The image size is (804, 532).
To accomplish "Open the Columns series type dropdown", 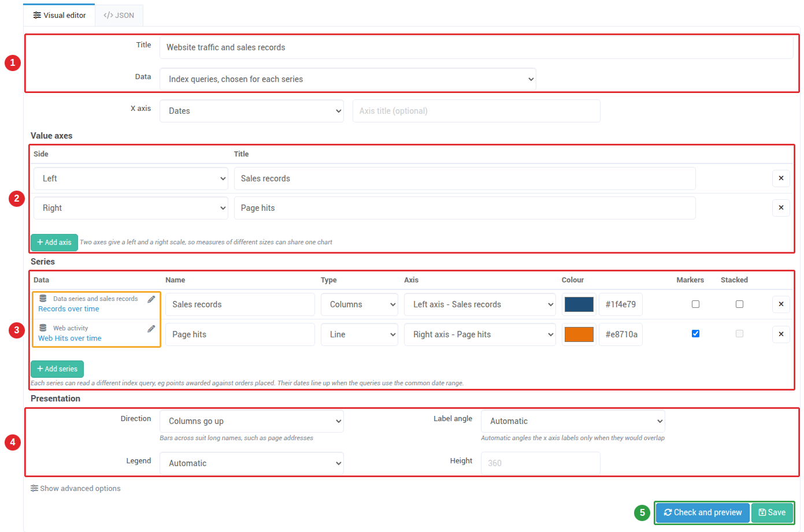I will pos(360,304).
